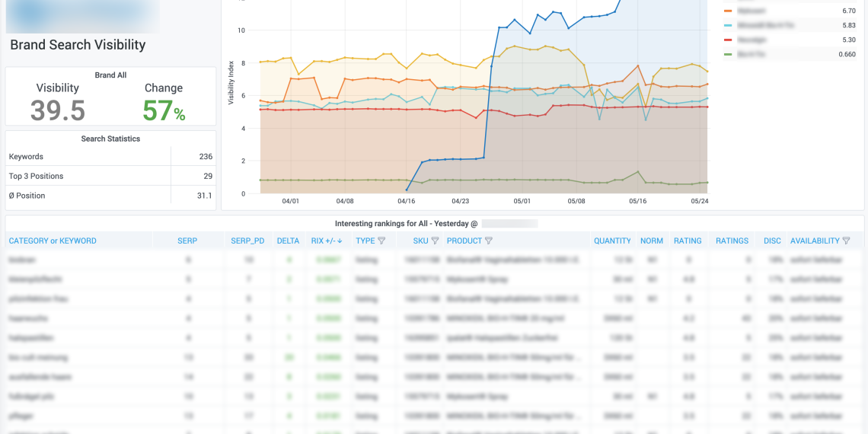Click the green 0.660 legend color swatch
The height and width of the screenshot is (434, 868).
728,54
